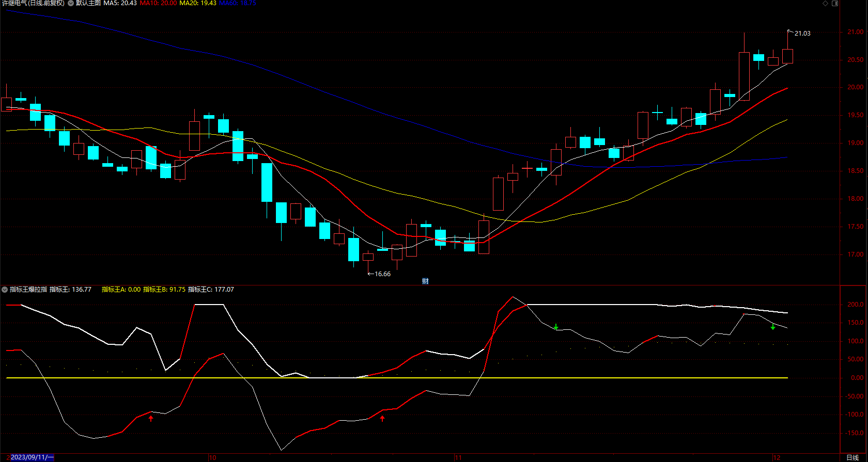Click the 0.00 indicator axis label
This screenshot has height=462, width=868.
[x=857, y=378]
